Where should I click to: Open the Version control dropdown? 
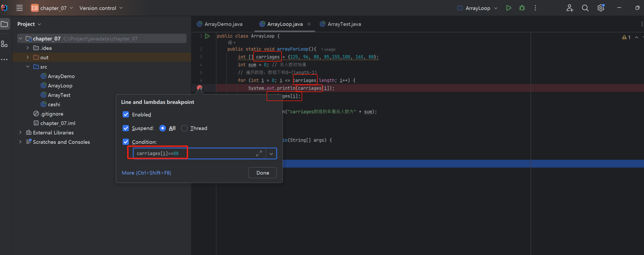click(x=101, y=8)
